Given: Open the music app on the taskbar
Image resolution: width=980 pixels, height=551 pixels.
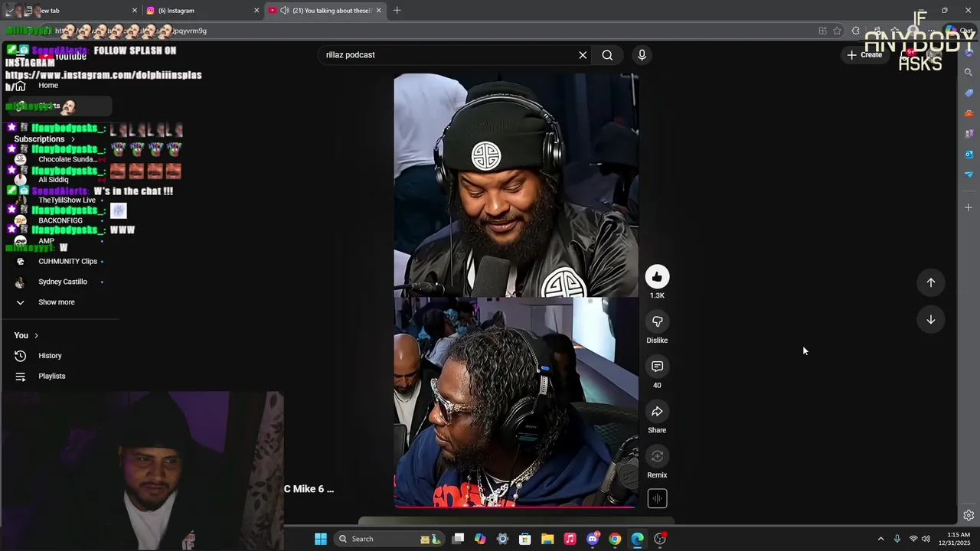Looking at the screenshot, I should point(570,539).
